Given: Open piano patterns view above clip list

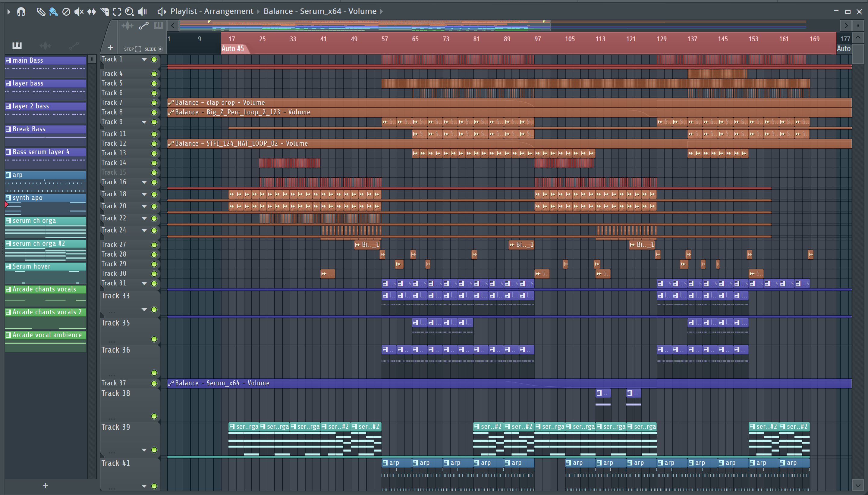Looking at the screenshot, I should [17, 45].
